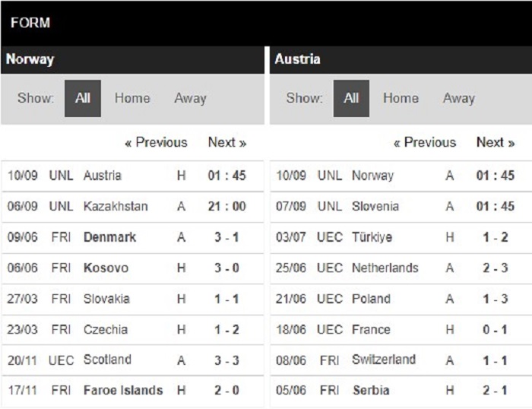Screen dimensions: 532x409
Task: Open the Scotland 3-3 match row
Action: pos(132,360)
